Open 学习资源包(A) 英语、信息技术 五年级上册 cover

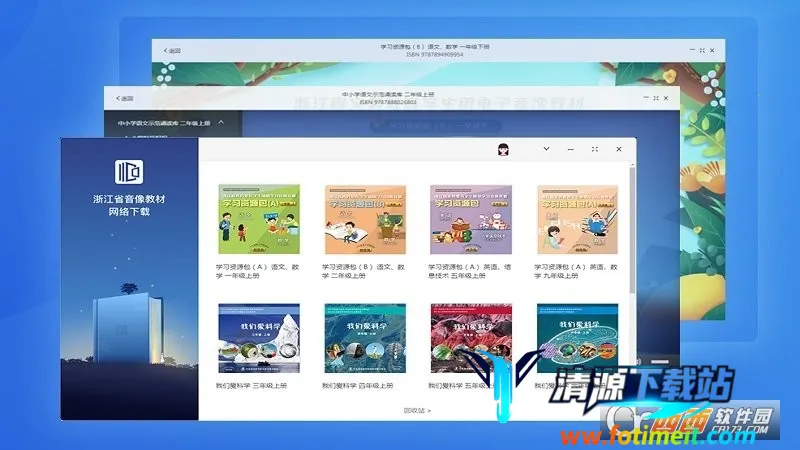470,219
